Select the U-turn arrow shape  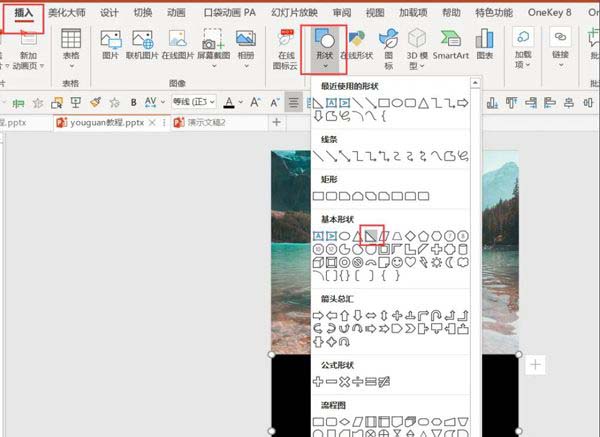pos(436,316)
